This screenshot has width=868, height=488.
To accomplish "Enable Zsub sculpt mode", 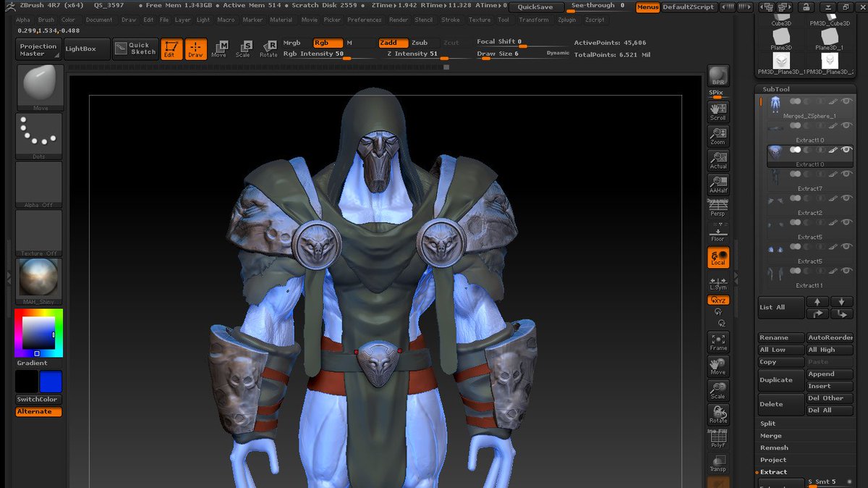I will [x=420, y=43].
